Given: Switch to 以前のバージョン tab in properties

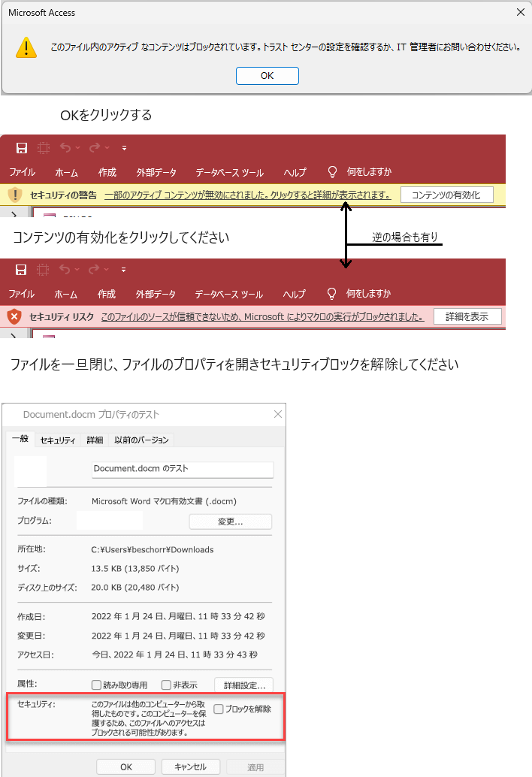Looking at the screenshot, I should 142,440.
